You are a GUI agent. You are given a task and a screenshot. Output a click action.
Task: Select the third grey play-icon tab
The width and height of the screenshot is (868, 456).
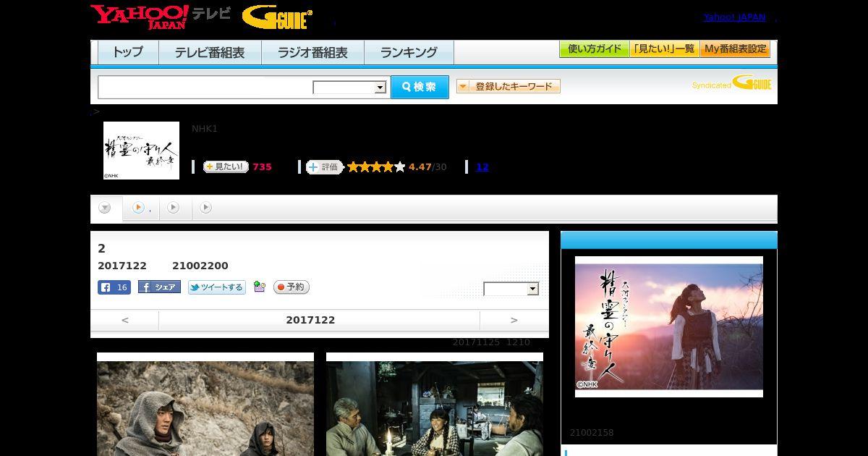point(205,208)
